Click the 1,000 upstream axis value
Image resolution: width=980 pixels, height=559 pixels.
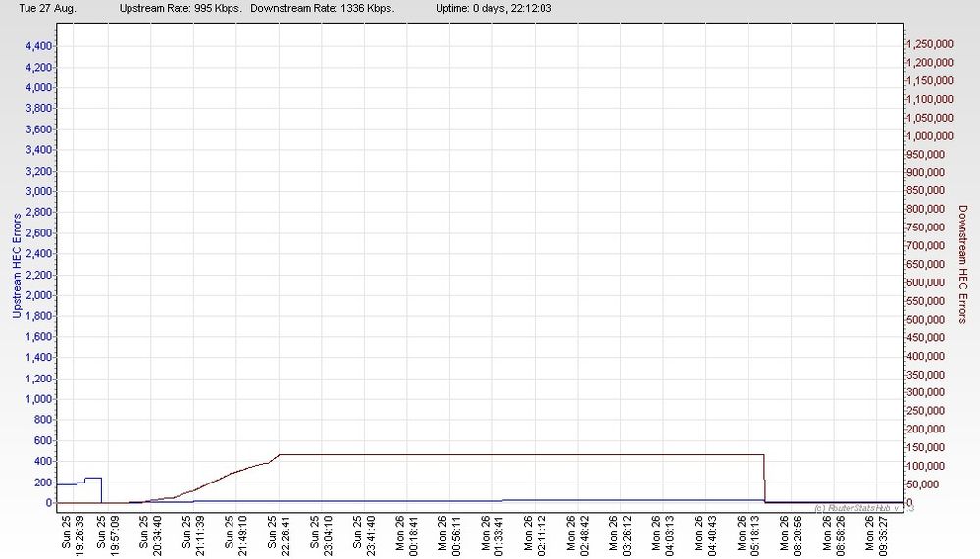point(39,399)
